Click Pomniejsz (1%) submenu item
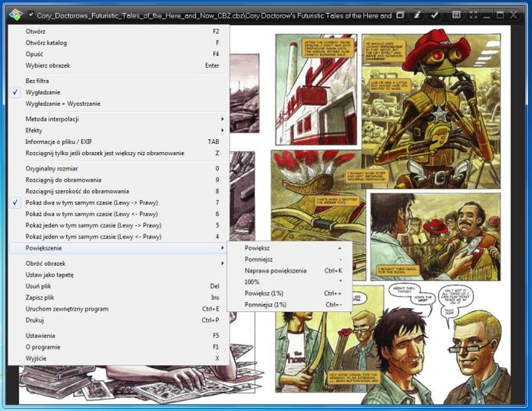Viewport: 532px width, 411px height. 289,305
